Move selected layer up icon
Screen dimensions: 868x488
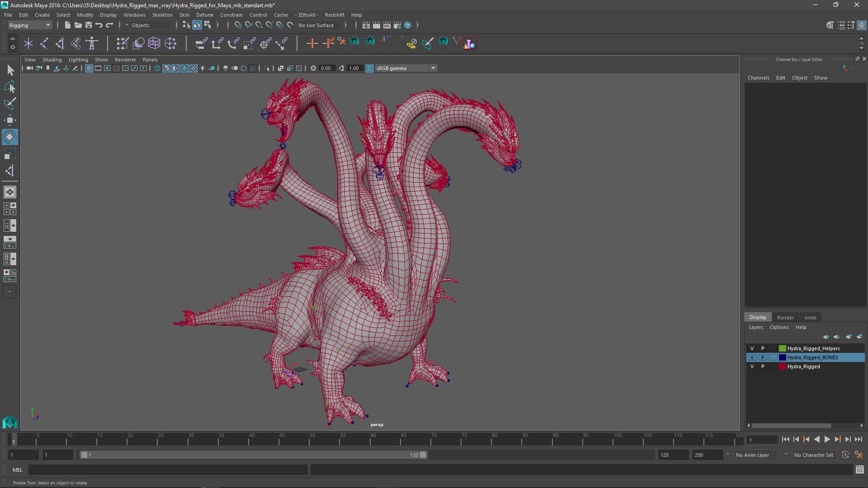click(x=826, y=337)
